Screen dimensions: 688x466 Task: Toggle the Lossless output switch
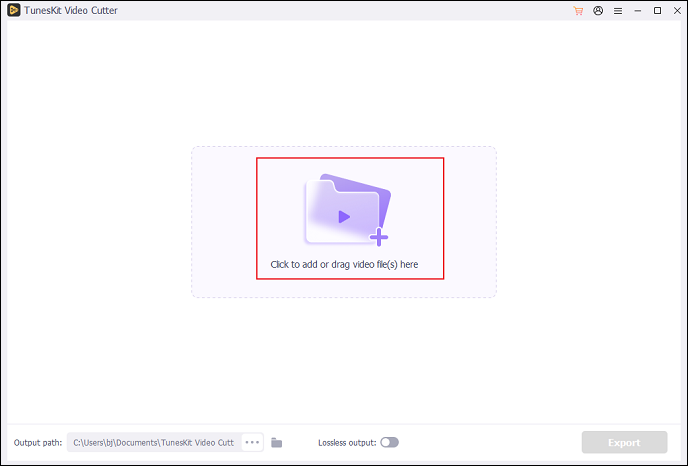coord(389,442)
